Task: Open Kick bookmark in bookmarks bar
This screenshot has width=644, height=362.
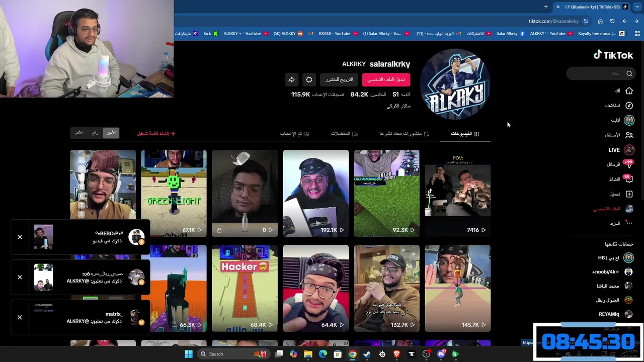Action: point(211,34)
